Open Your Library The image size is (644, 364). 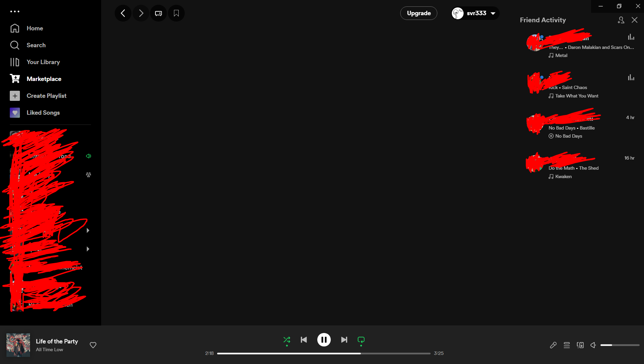43,62
